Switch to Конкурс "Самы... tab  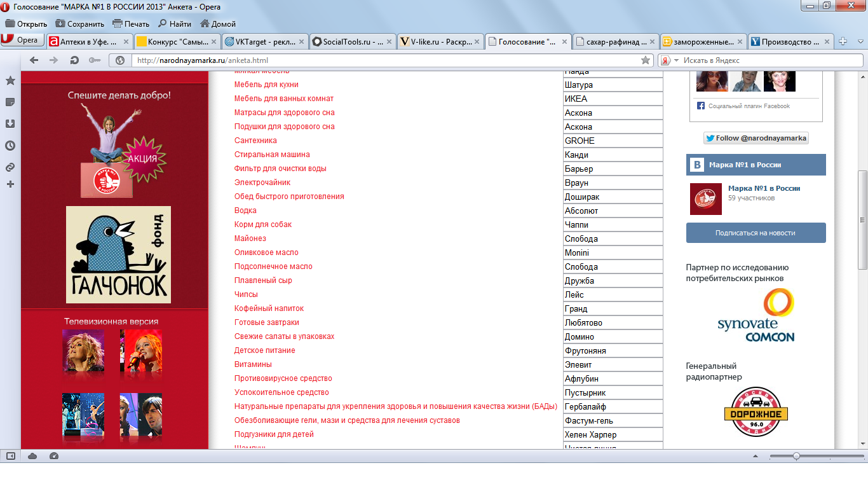point(177,41)
